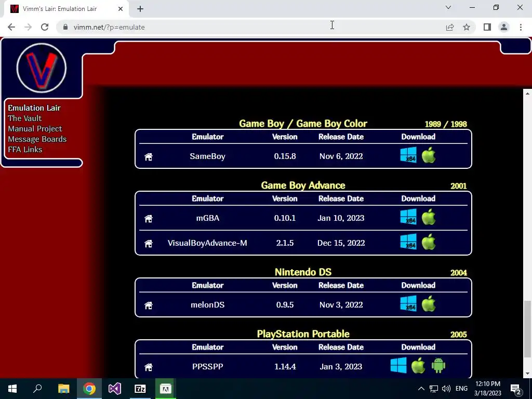
Task: Bookmark this page with star icon
Action: point(467,27)
